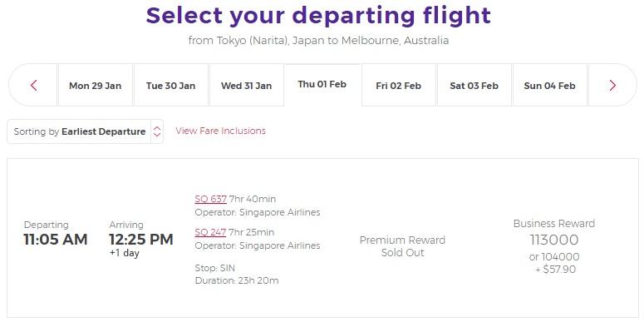This screenshot has height=322, width=644.
Task: Open flight SQ 637 details link
Action: click(x=211, y=199)
